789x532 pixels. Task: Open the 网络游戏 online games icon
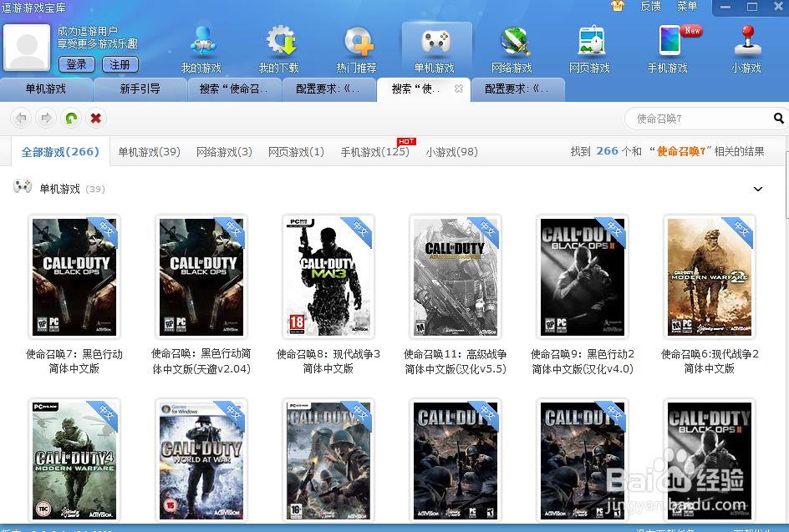tap(513, 41)
